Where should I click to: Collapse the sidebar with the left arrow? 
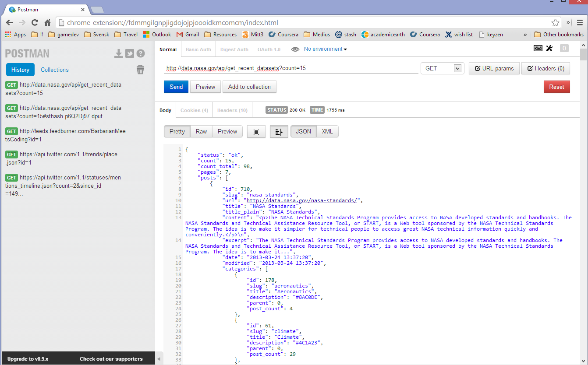(x=159, y=359)
